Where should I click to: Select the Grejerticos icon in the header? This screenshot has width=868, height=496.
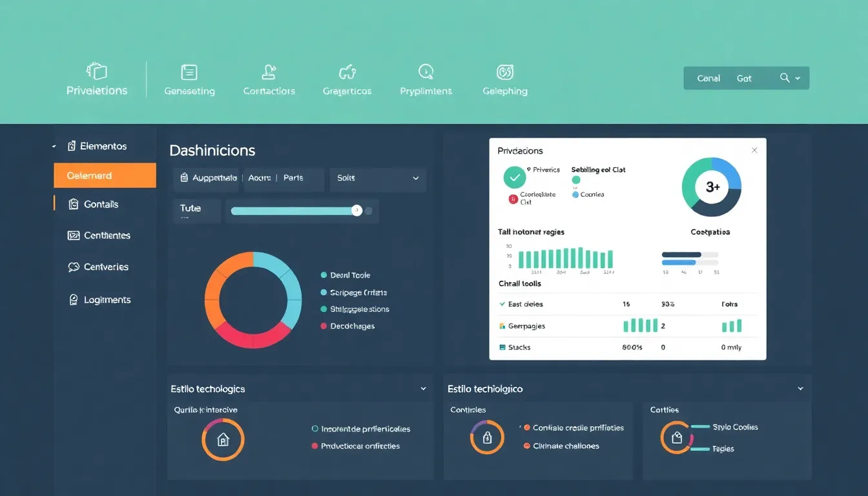click(x=347, y=72)
